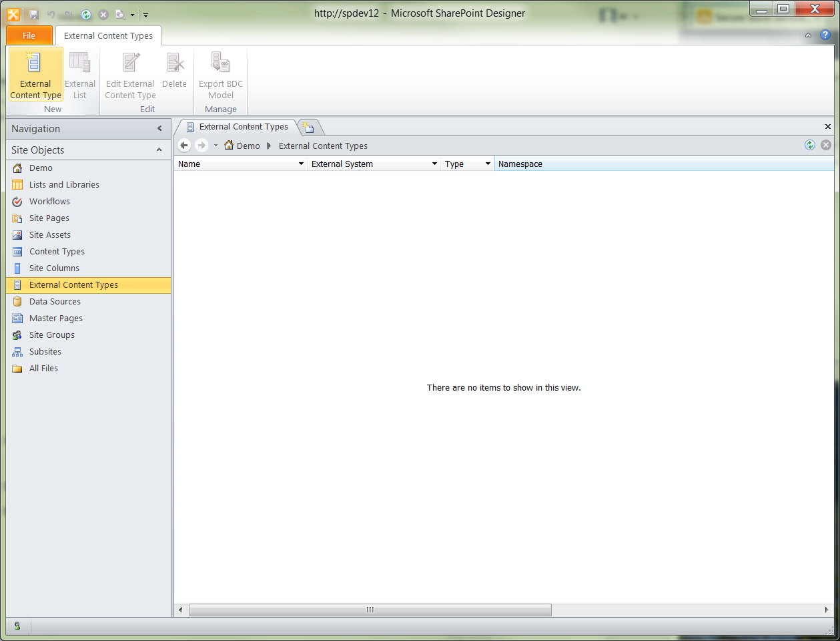Open a new tab with the new-tab icon
Image resolution: width=840 pixels, height=641 pixels.
pos(308,127)
